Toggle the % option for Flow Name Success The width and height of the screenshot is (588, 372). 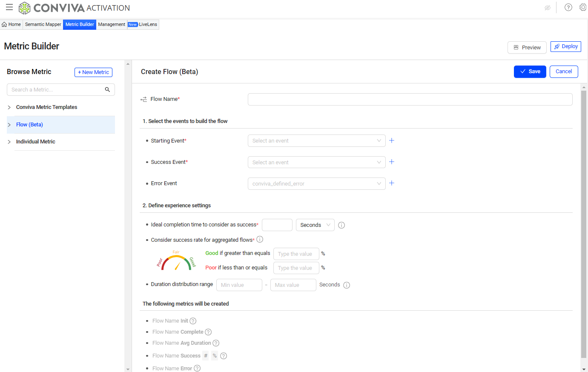215,356
